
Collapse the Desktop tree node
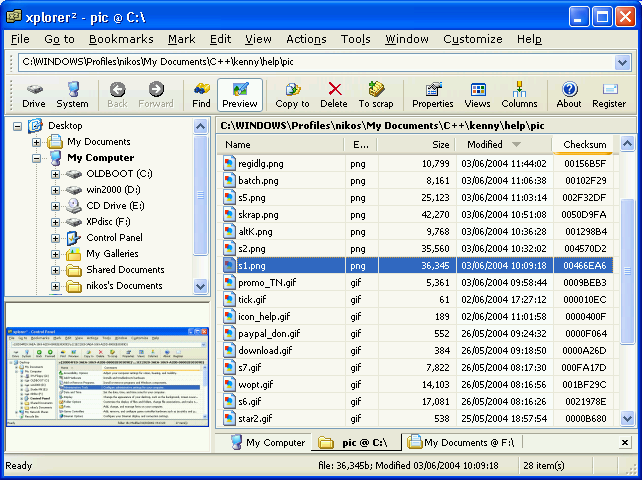click(x=17, y=126)
